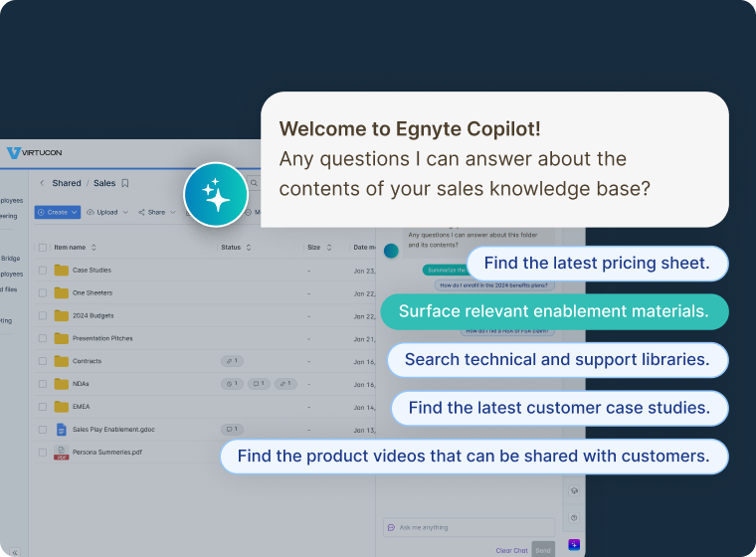Click the Sales Play Enablement gdoc icon

pyautogui.click(x=62, y=430)
